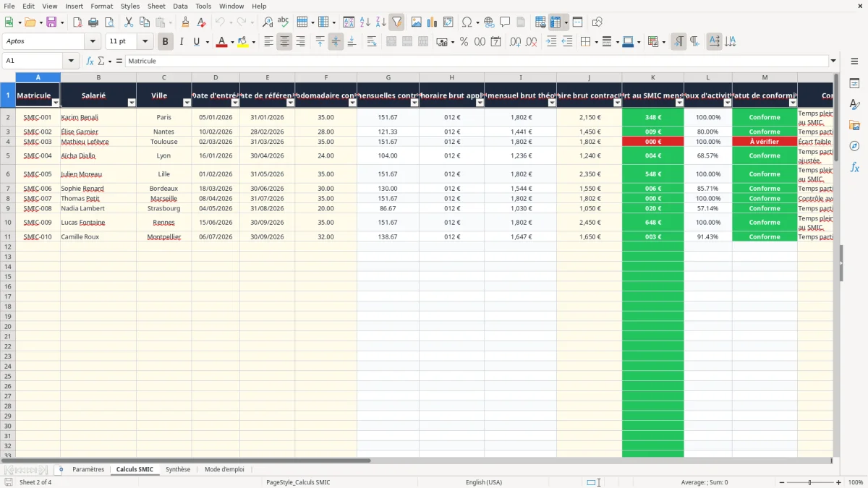The width and height of the screenshot is (868, 488).
Task: Click the yellow background color swatch
Action: tap(242, 42)
